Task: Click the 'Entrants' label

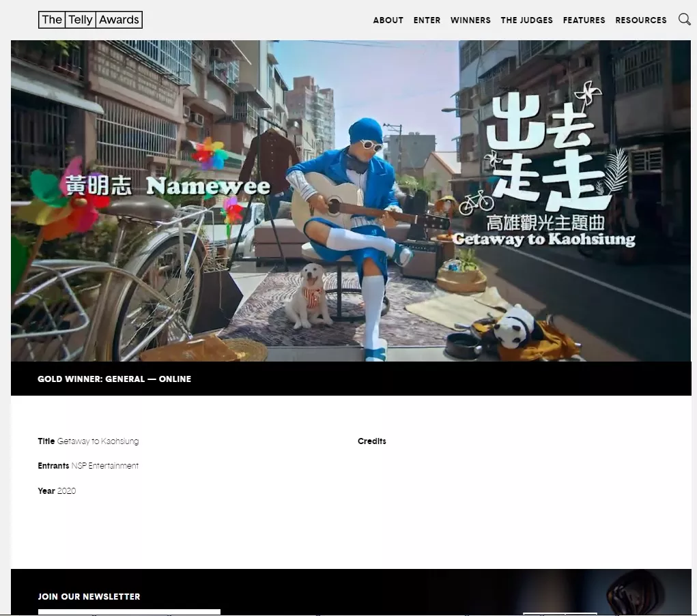Action: pyautogui.click(x=53, y=465)
